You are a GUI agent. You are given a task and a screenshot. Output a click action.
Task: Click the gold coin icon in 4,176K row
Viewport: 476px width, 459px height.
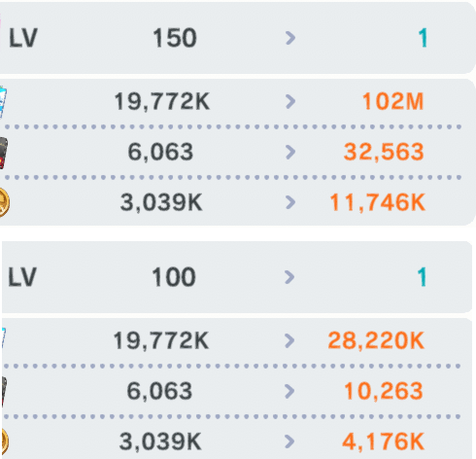pyautogui.click(x=4, y=441)
